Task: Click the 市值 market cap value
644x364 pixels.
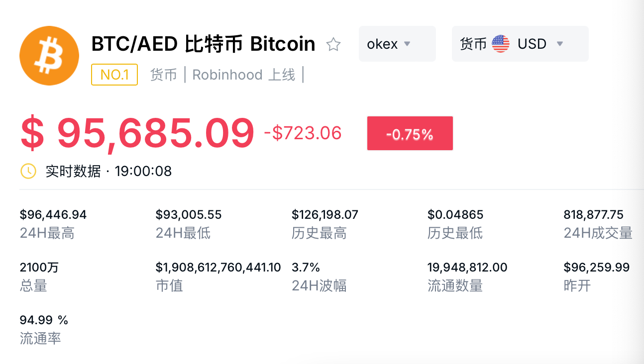Action: pos(218,268)
